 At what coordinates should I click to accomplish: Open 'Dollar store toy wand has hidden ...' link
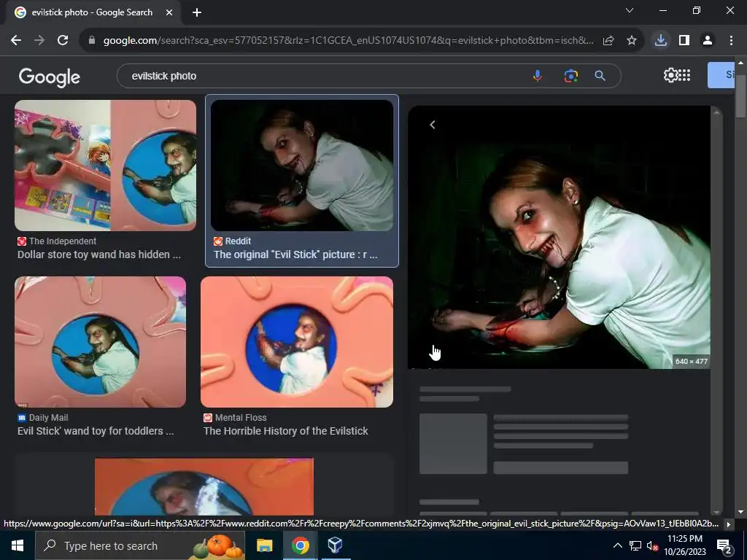click(x=99, y=254)
